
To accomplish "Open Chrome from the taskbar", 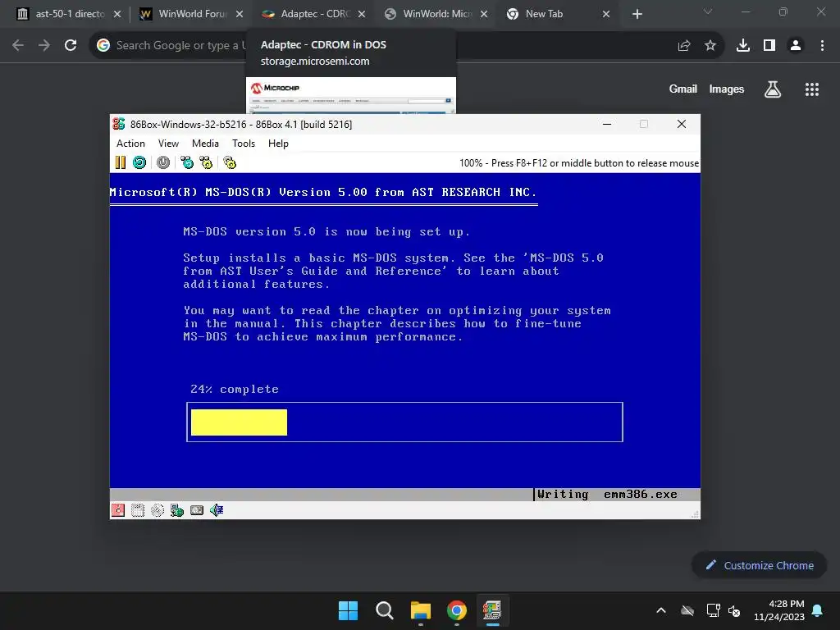I will click(457, 610).
